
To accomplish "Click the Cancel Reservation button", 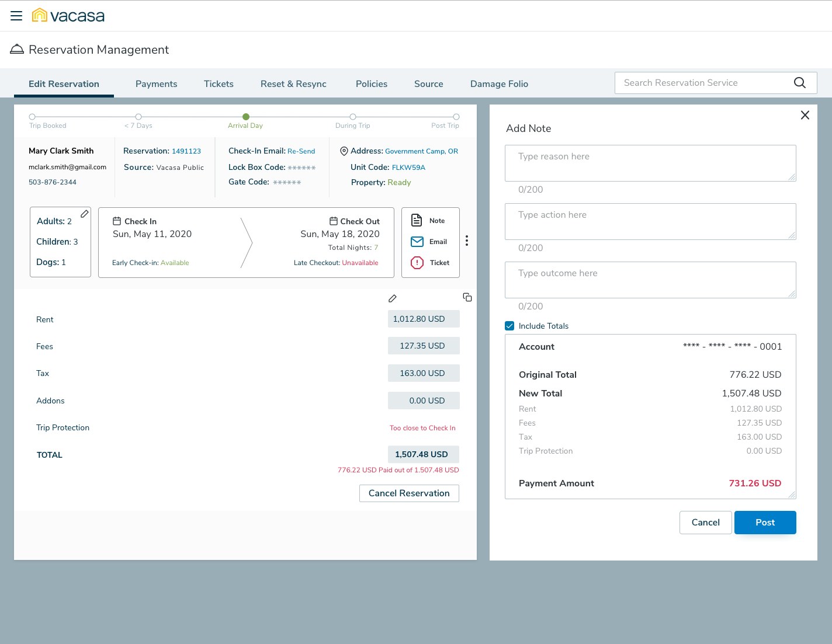I will tap(409, 493).
